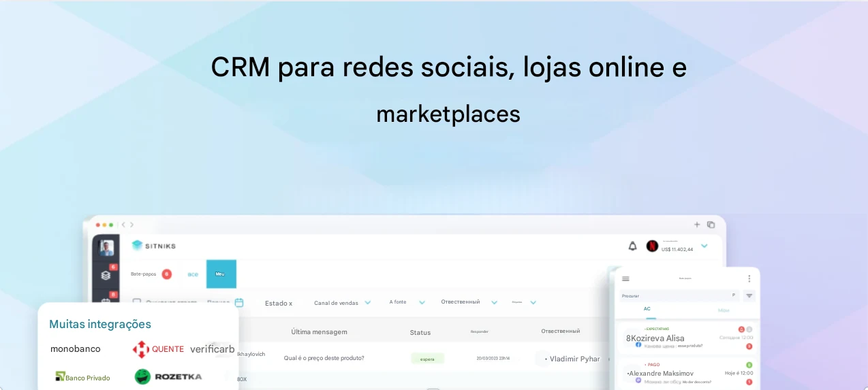The height and width of the screenshot is (390, 868).
Task: Click the Rozetka integration logo
Action: pyautogui.click(x=168, y=376)
